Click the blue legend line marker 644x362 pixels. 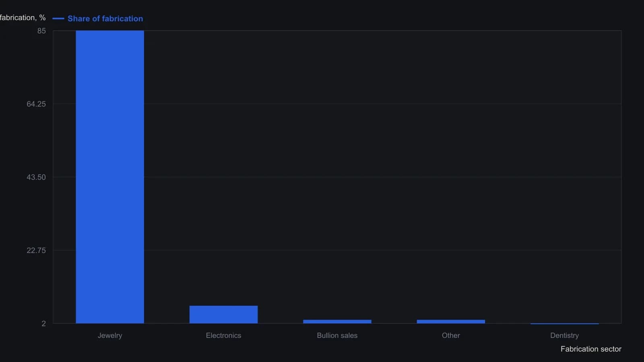point(58,19)
